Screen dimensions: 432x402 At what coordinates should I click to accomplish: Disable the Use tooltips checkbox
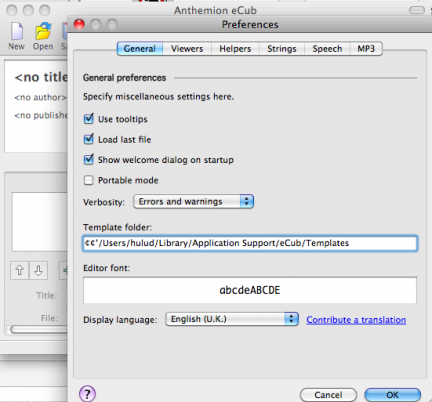tap(89, 119)
